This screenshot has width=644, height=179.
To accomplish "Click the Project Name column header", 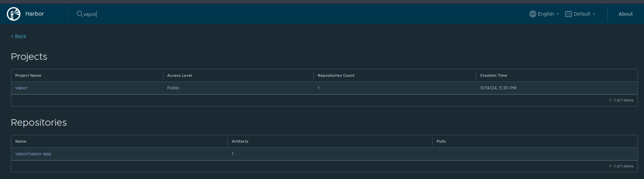I will [x=28, y=75].
